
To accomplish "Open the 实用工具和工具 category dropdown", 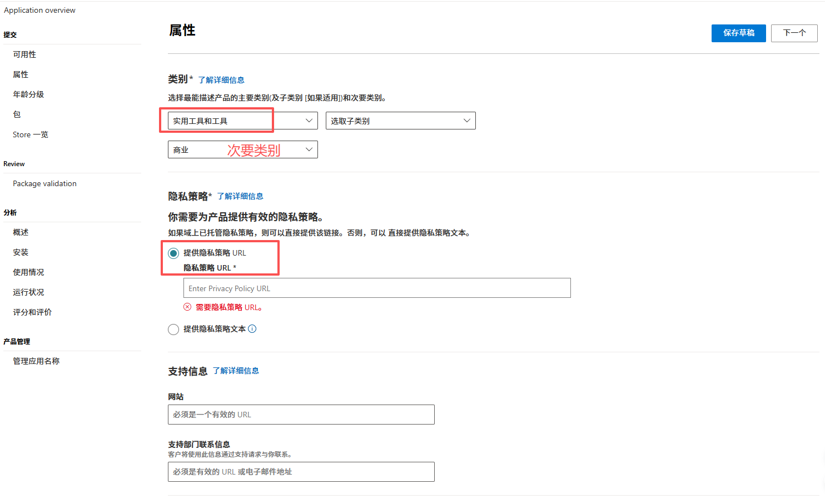I will [x=242, y=121].
